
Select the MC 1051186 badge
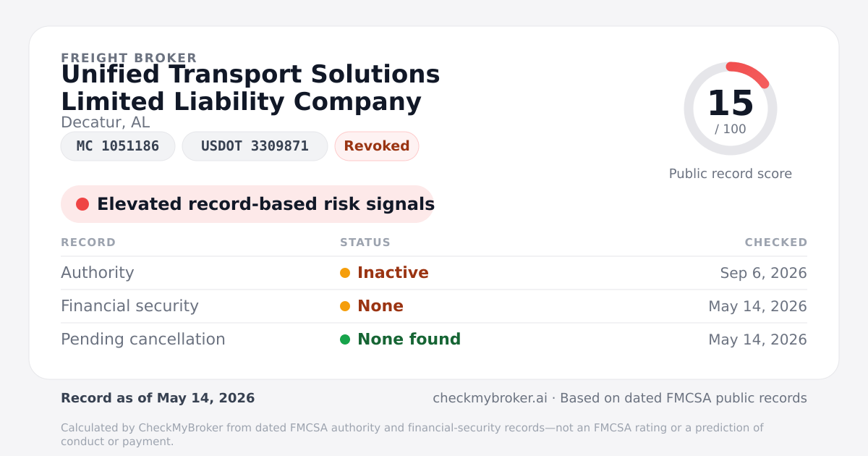118,146
